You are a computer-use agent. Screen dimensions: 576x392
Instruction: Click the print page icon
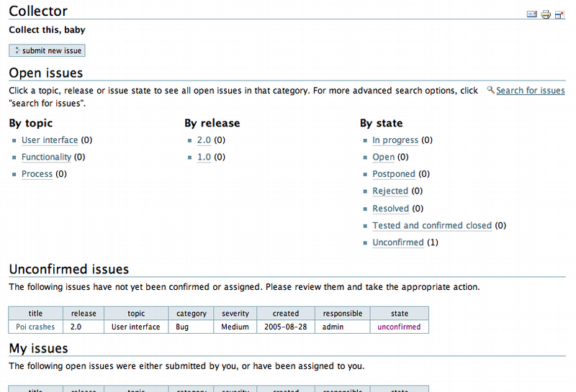point(546,14)
